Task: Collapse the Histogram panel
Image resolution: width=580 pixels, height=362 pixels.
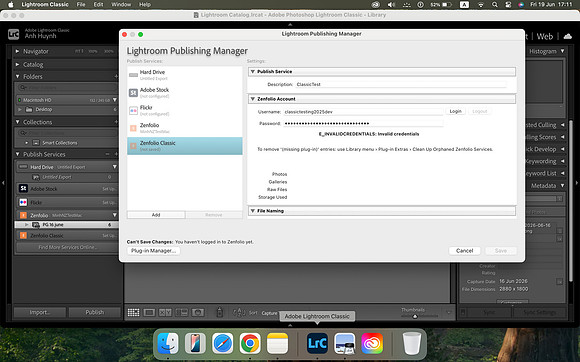Action: coord(563,51)
